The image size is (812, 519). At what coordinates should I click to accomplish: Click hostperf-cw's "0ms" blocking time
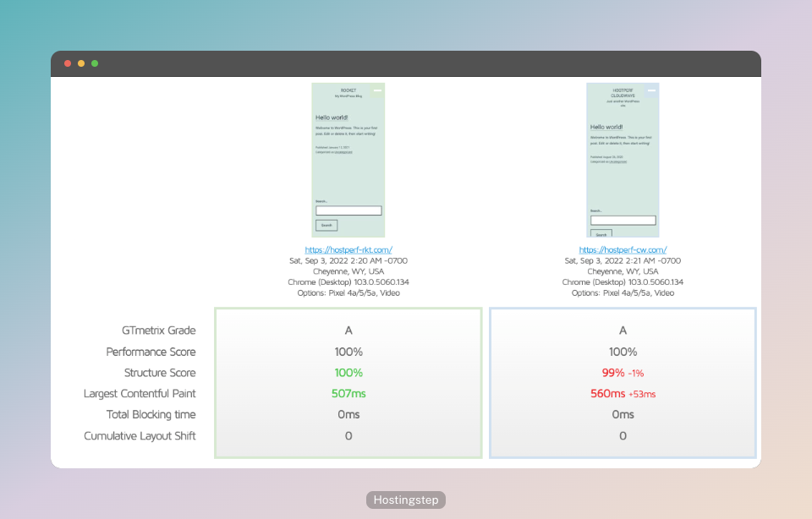[x=623, y=414]
